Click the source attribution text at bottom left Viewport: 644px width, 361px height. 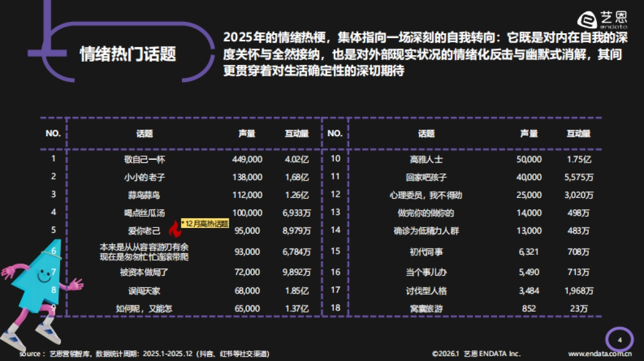(145, 354)
